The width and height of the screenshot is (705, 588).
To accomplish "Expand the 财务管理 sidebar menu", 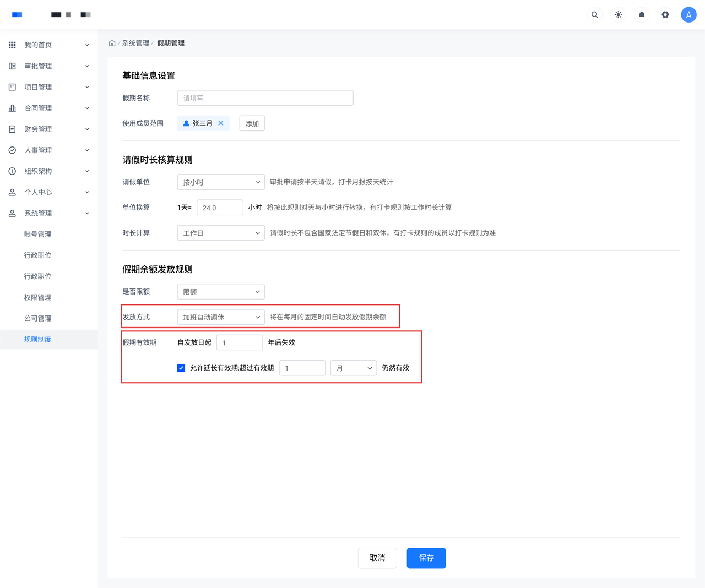I will pos(48,129).
